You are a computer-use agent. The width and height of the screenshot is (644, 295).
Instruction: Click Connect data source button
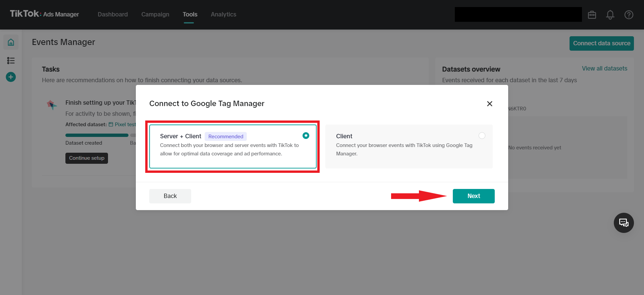tap(601, 43)
